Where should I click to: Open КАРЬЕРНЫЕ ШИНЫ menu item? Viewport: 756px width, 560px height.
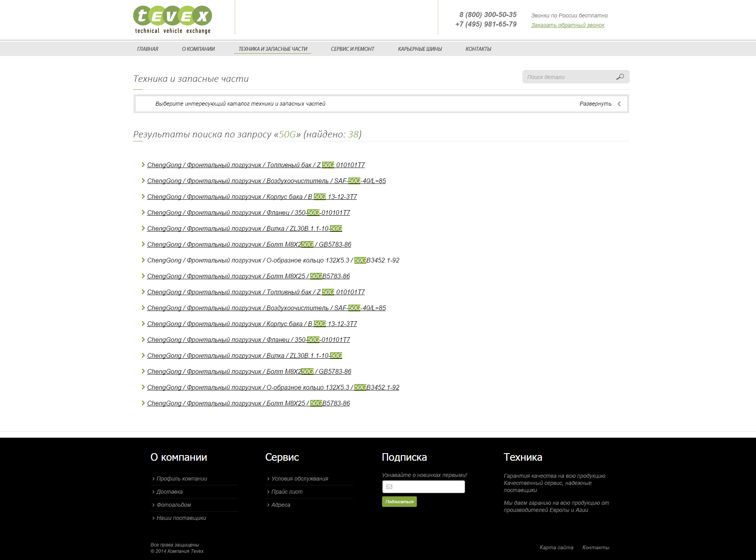[420, 49]
